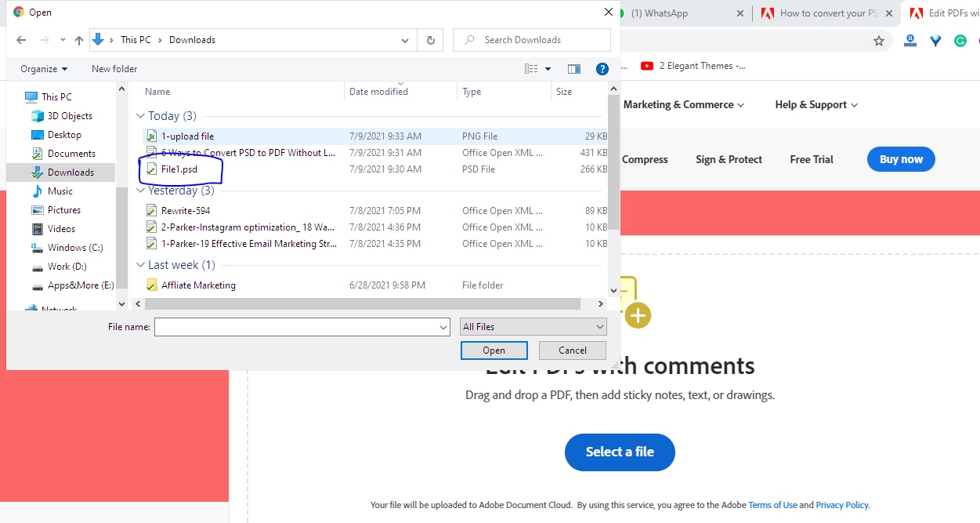Expand Help & Support menu

(x=816, y=105)
